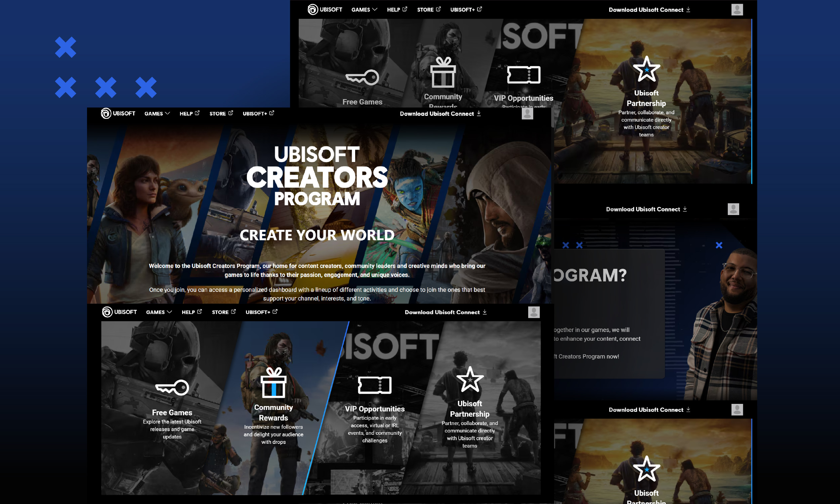Click the gift icon in top window
The width and height of the screenshot is (840, 504).
[443, 72]
